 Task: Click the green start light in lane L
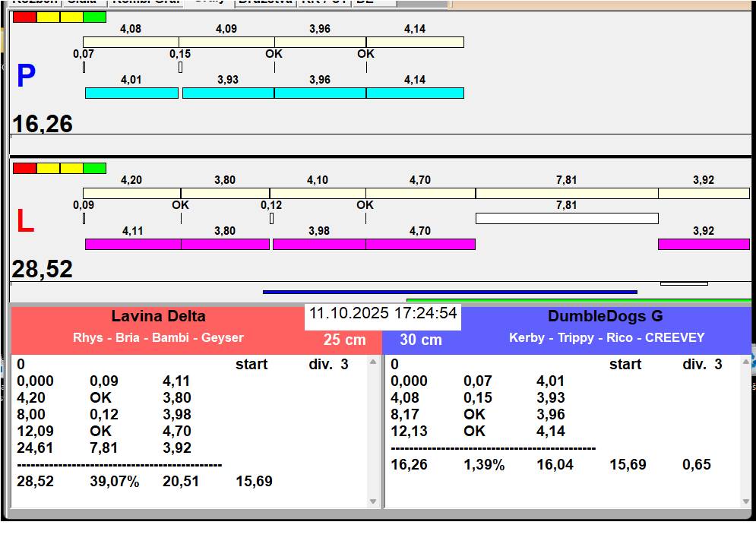(x=94, y=168)
